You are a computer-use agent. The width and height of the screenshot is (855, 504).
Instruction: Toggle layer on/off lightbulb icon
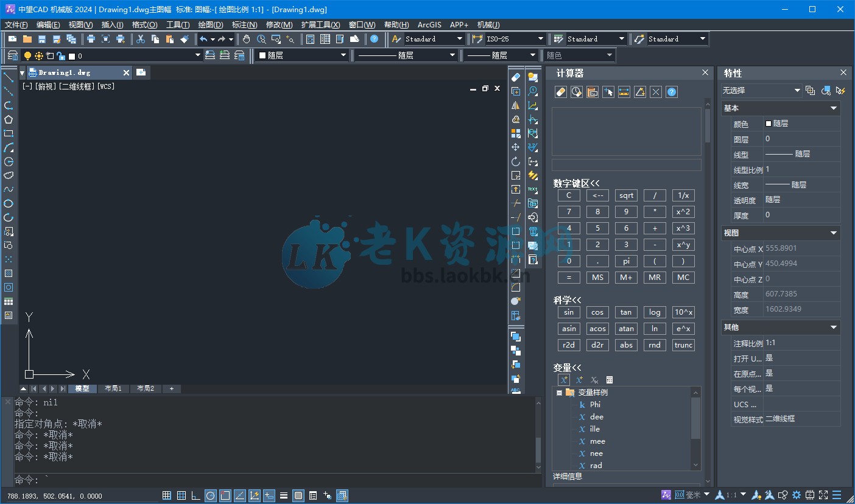point(27,56)
